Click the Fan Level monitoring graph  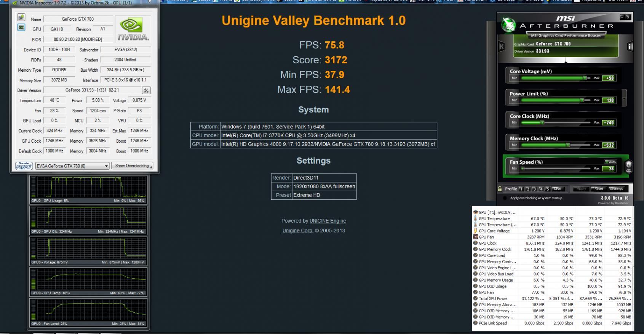88,312
